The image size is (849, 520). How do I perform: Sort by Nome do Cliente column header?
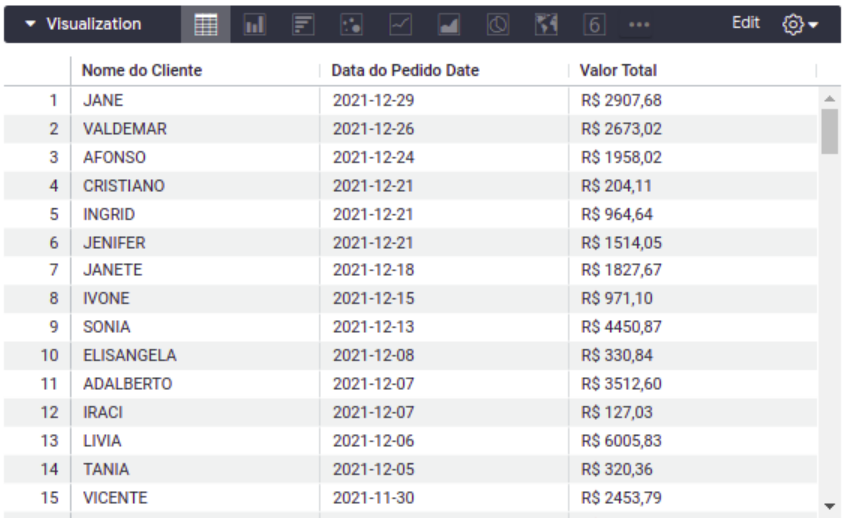pos(142,70)
